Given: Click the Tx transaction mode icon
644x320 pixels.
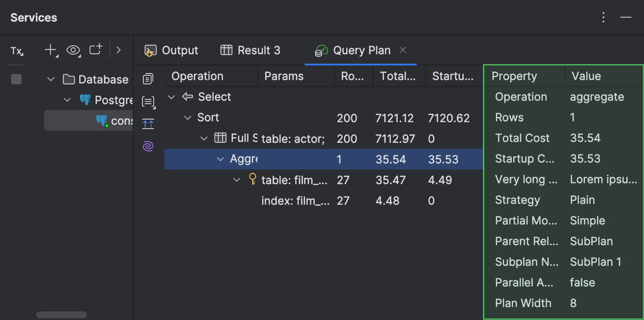Looking at the screenshot, I should click(x=17, y=51).
